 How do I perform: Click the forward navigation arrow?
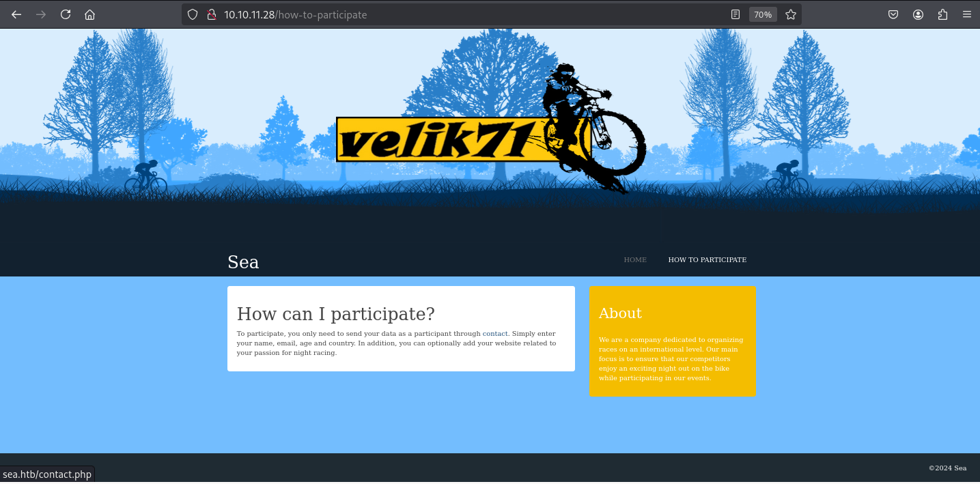tap(41, 14)
